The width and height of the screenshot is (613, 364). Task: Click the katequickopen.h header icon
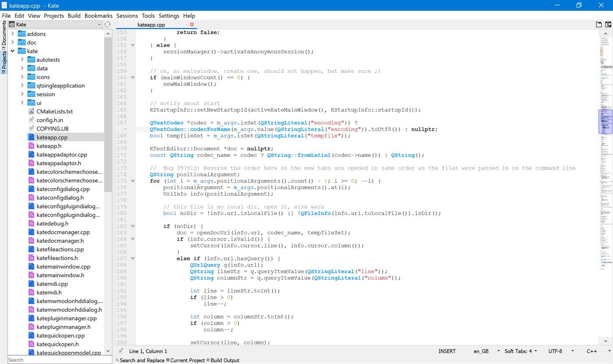point(31,344)
